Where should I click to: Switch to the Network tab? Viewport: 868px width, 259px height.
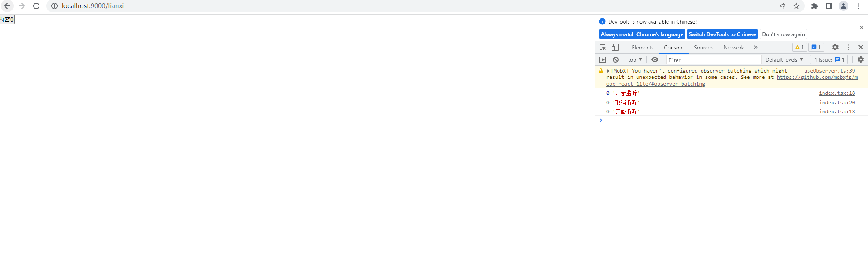coord(734,48)
